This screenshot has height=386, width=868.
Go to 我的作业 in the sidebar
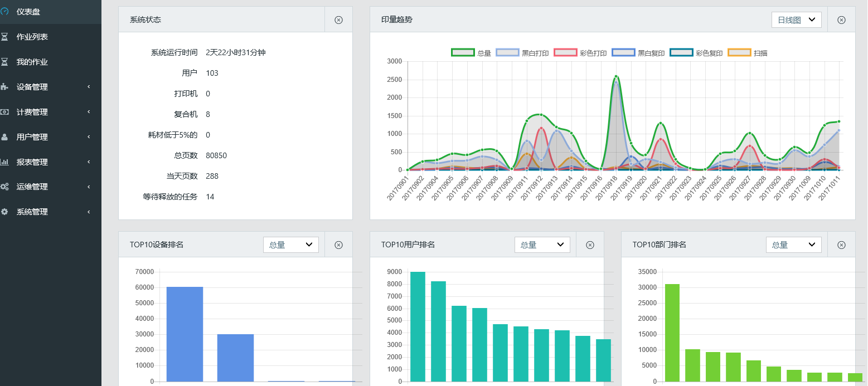coord(32,62)
